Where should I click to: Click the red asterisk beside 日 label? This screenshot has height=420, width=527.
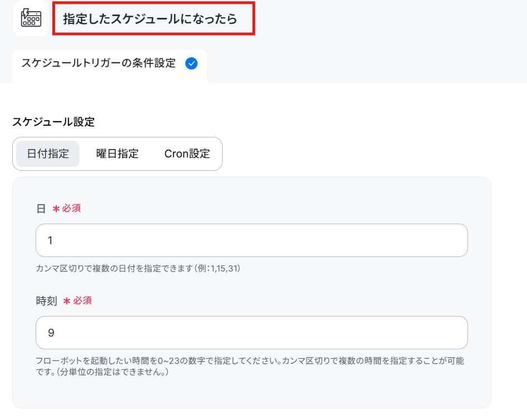56,209
